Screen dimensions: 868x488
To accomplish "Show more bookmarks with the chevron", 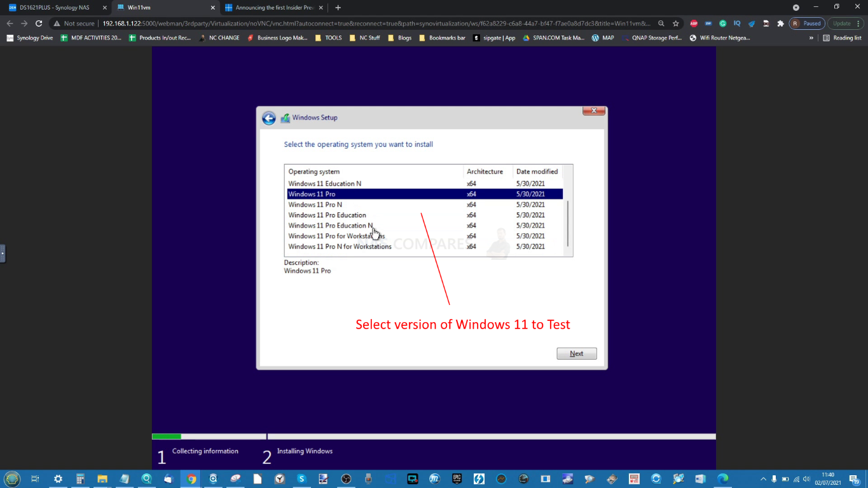I will 811,38.
